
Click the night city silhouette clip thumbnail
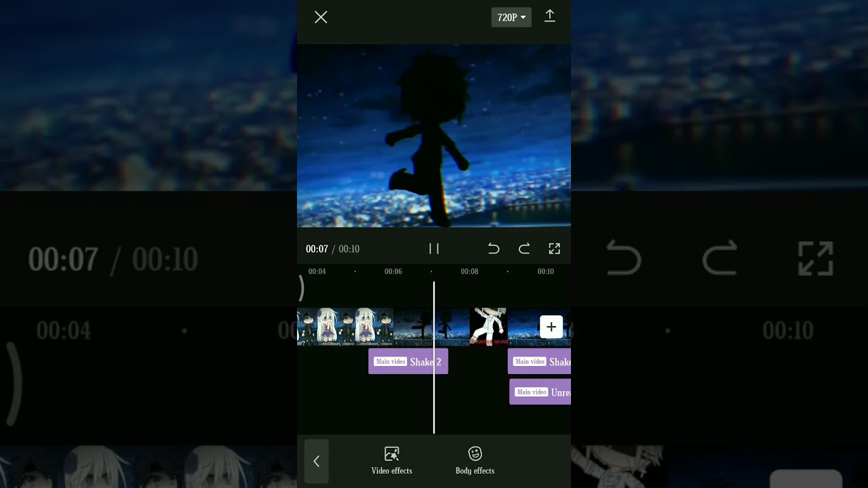431,327
